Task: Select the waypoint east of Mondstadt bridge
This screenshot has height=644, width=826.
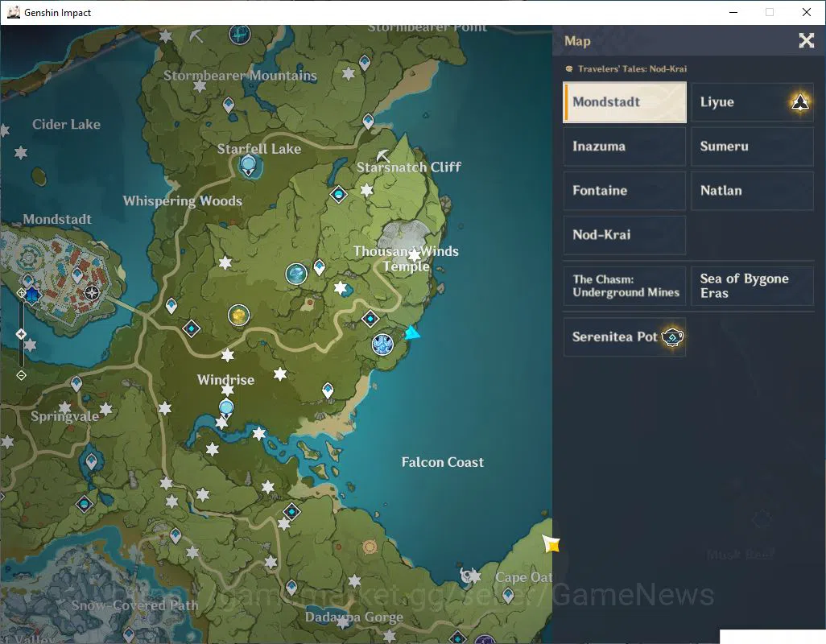Action: [x=171, y=305]
